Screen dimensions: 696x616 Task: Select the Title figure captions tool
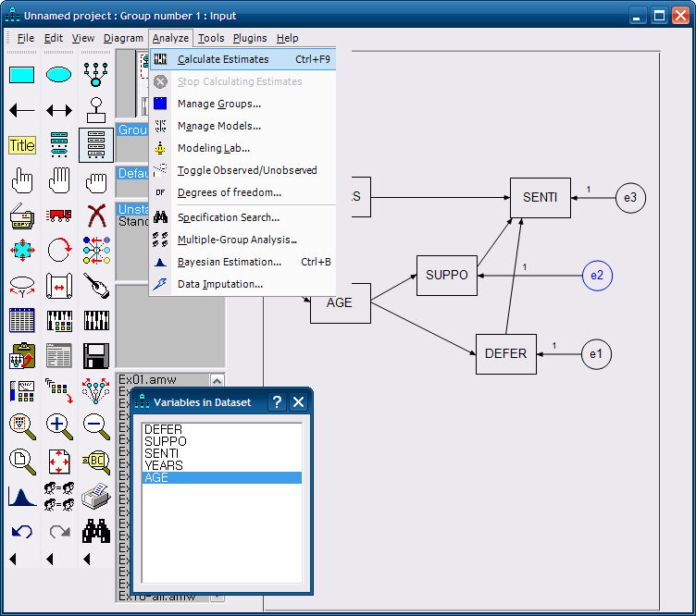coord(22,145)
